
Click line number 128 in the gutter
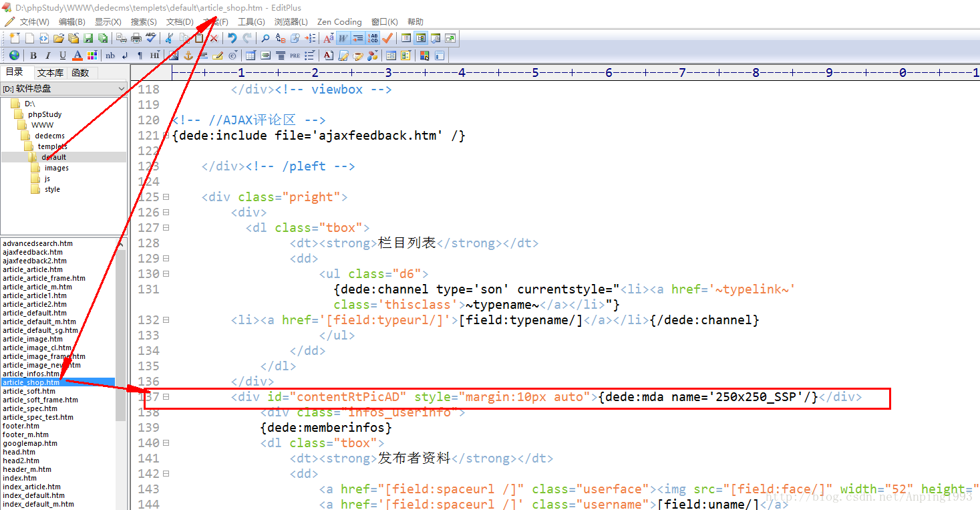[148, 243]
